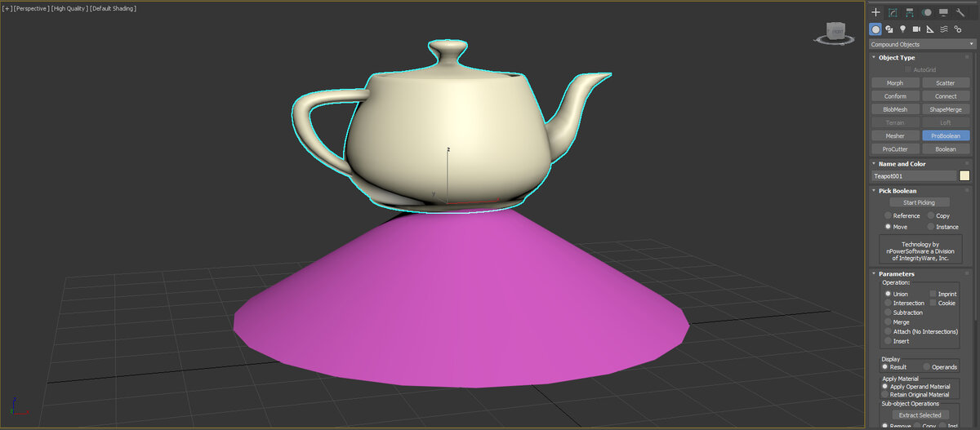Click the active ProBoolean button

946,135
